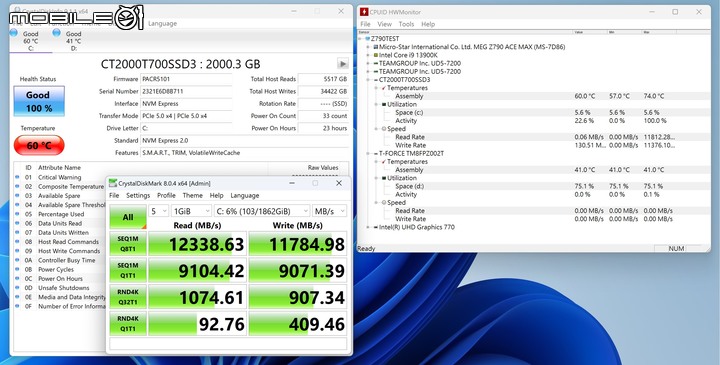Click the next-disk arrow beside CT2000T700SSD3 title
The width and height of the screenshot is (720, 365).
tap(342, 63)
